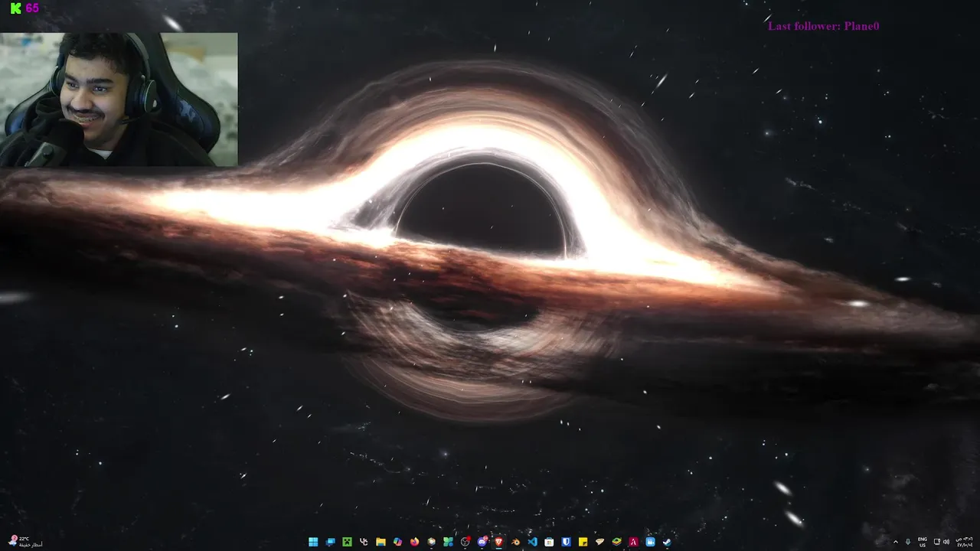This screenshot has height=551, width=980.
Task: Open the dark red A-letter app icon
Action: (x=633, y=542)
